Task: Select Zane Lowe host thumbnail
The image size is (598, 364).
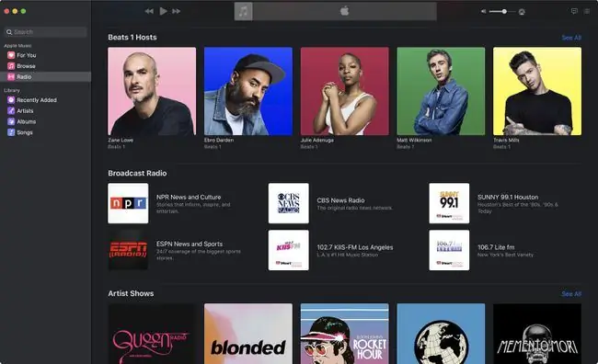Action: 152,91
